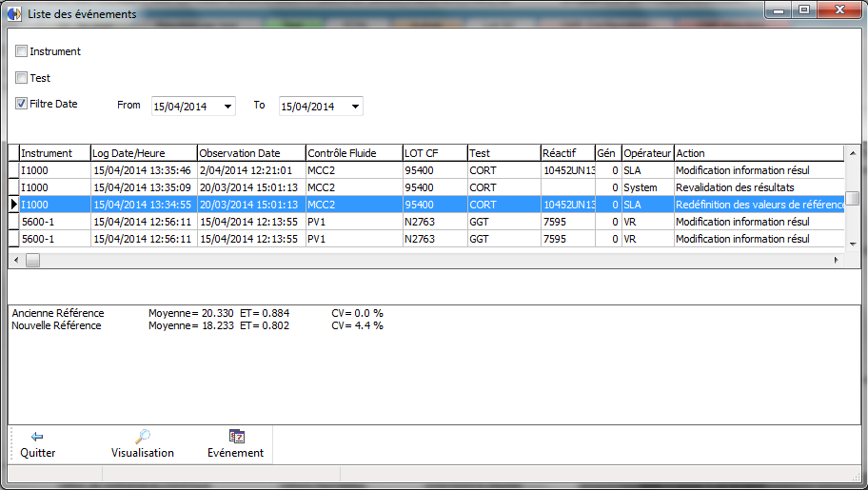Click vertical scrollbar down arrow
The height and width of the screenshot is (490, 868).
853,244
